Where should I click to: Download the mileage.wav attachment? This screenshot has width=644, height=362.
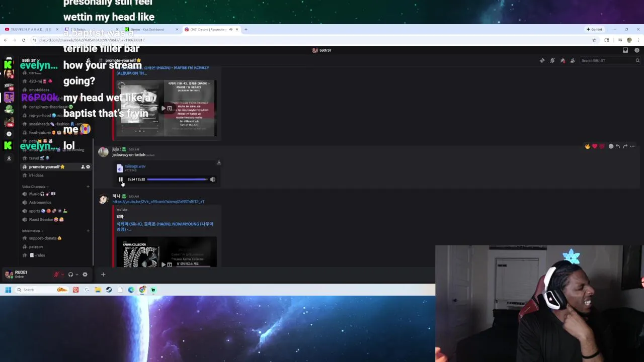pos(218,162)
